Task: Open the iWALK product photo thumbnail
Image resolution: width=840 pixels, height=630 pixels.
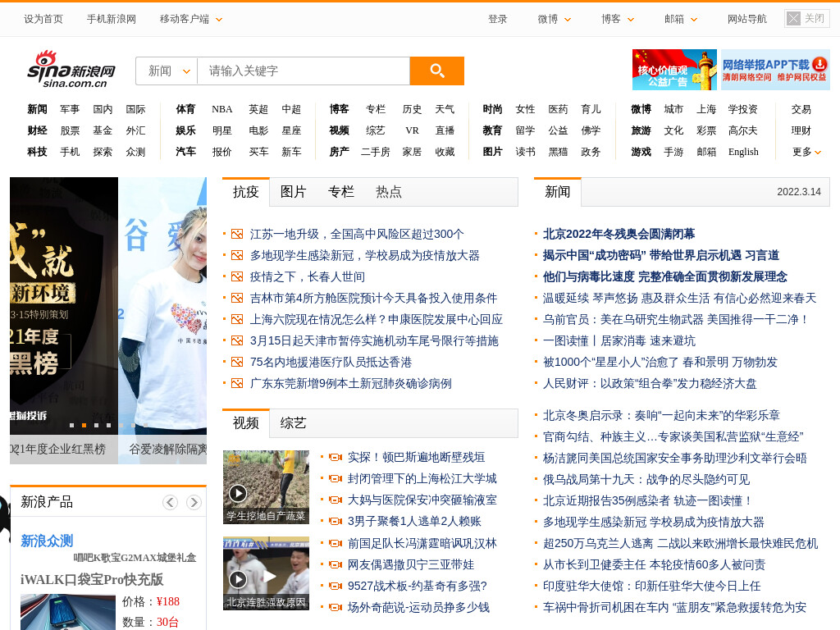Action: (x=68, y=612)
